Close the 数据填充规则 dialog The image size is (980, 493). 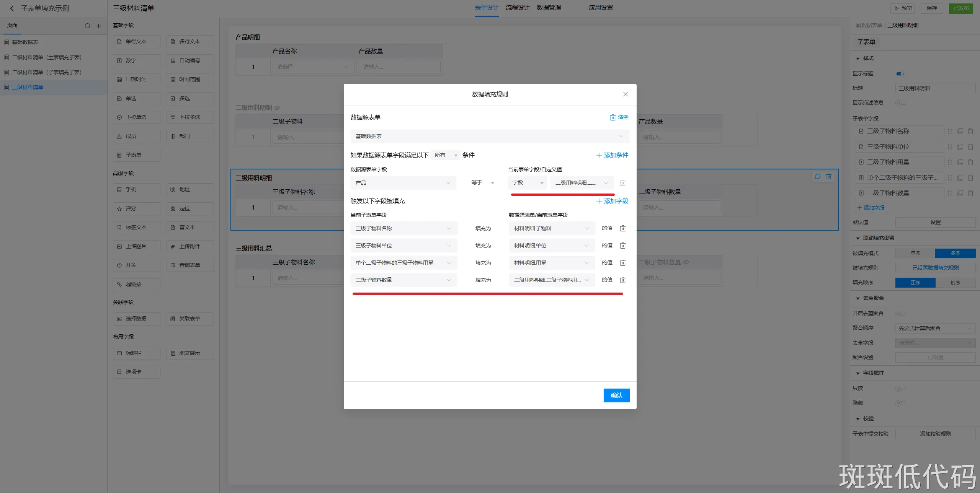pyautogui.click(x=625, y=94)
